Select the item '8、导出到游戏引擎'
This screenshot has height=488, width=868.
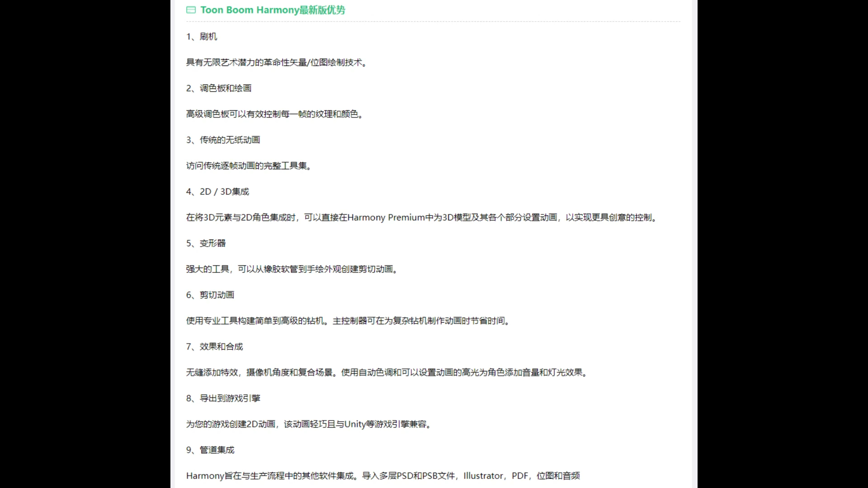tap(223, 398)
